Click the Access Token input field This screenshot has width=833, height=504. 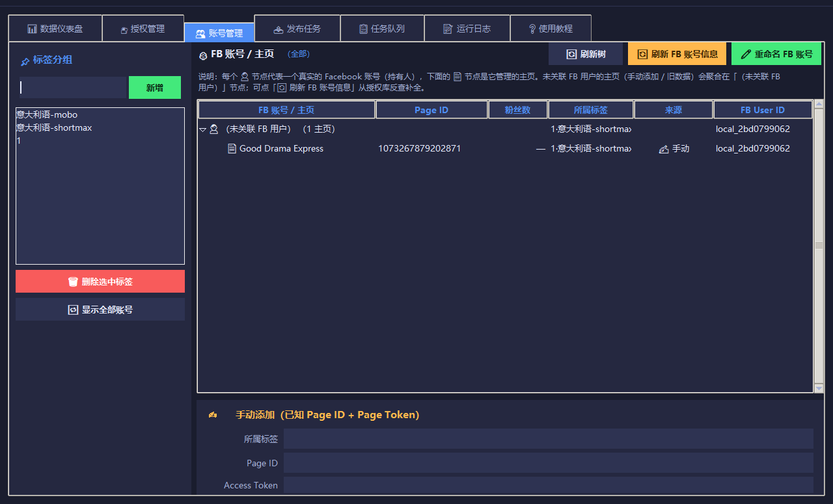click(549, 485)
